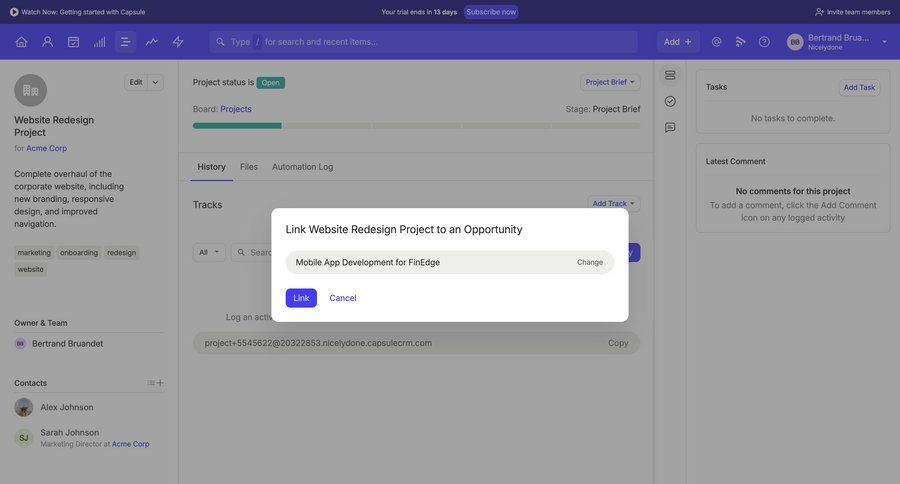Image resolution: width=900 pixels, height=484 pixels.
Task: Click the project stage progress bar
Action: [416, 126]
